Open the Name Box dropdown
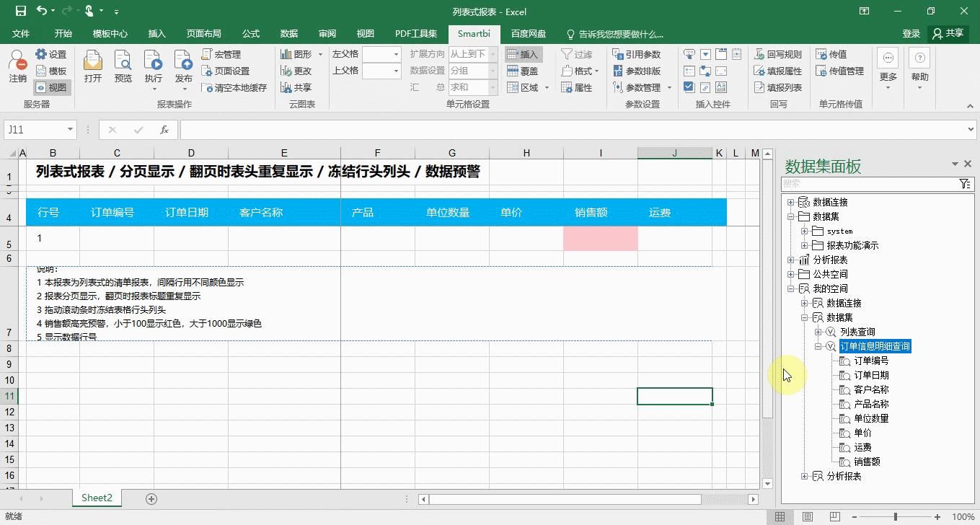The image size is (980, 525). coord(70,130)
